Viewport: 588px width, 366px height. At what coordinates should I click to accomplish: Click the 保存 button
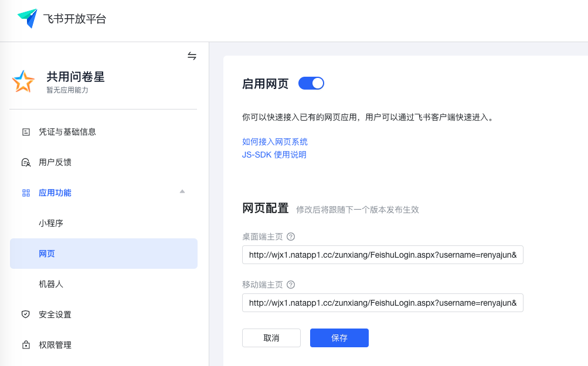point(339,338)
